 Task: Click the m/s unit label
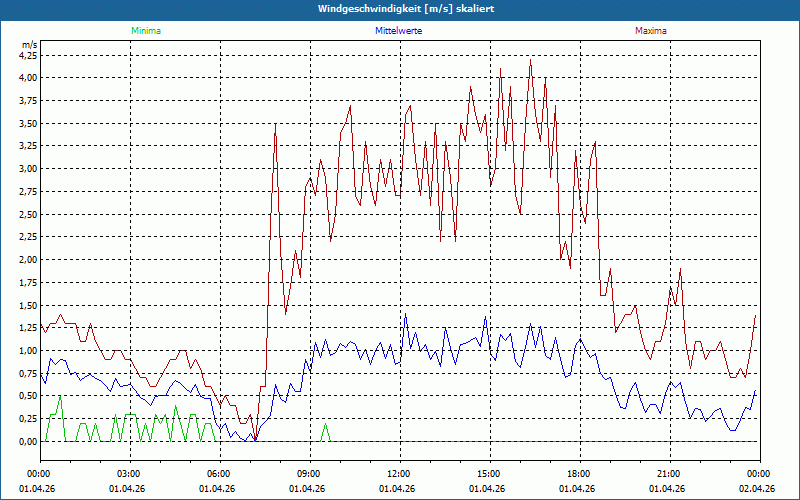(29, 45)
